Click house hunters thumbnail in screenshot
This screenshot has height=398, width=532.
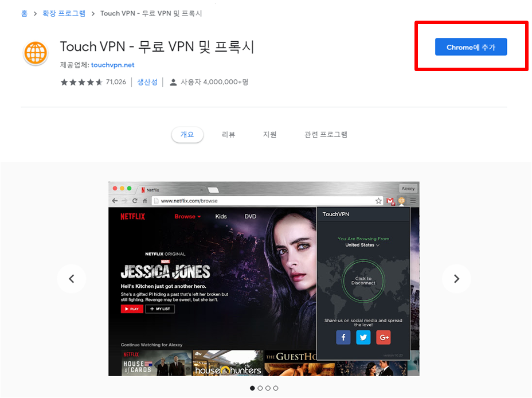tap(228, 363)
